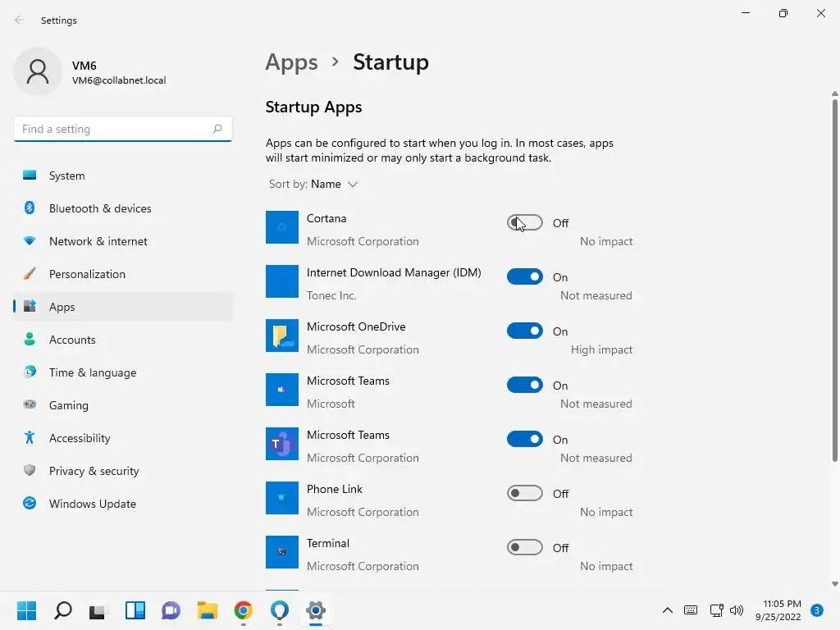The width and height of the screenshot is (840, 630).
Task: Click the VM6 account name
Action: [x=84, y=66]
